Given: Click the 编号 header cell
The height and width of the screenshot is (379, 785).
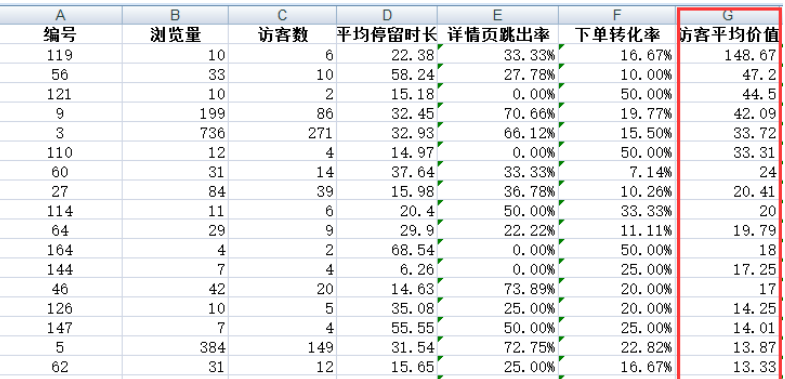Looking at the screenshot, I should click(60, 35).
